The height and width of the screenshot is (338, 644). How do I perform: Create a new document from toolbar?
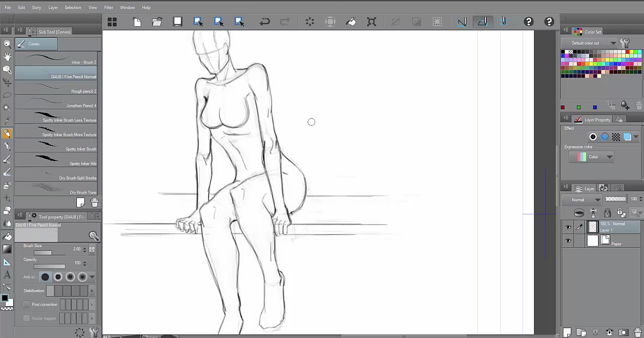[137, 22]
